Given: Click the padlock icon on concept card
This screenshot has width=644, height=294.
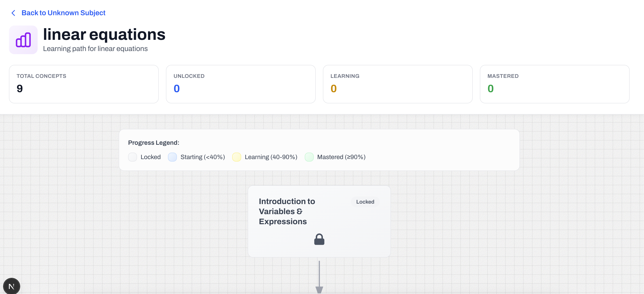Looking at the screenshot, I should (319, 239).
